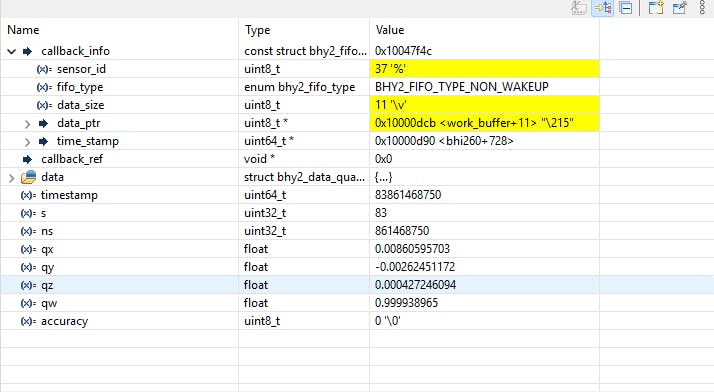Click the variable icon next to accuracy

click(28, 321)
